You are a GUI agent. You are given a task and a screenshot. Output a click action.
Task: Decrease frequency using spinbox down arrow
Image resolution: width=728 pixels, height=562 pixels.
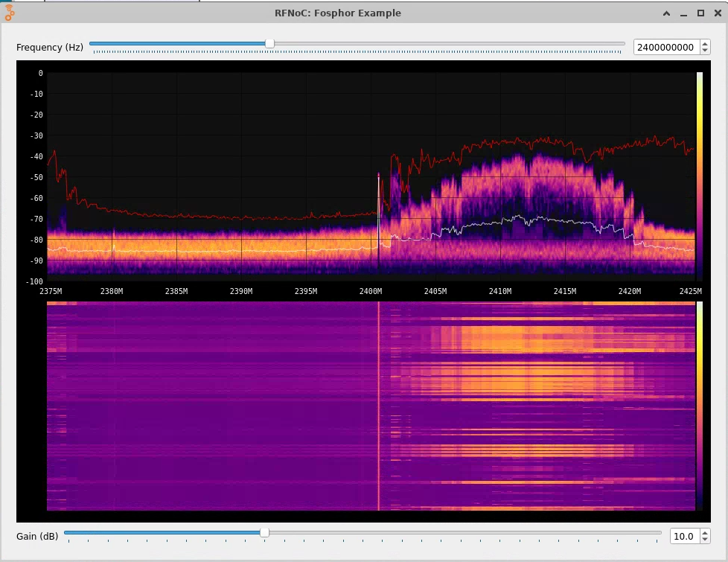tap(704, 51)
